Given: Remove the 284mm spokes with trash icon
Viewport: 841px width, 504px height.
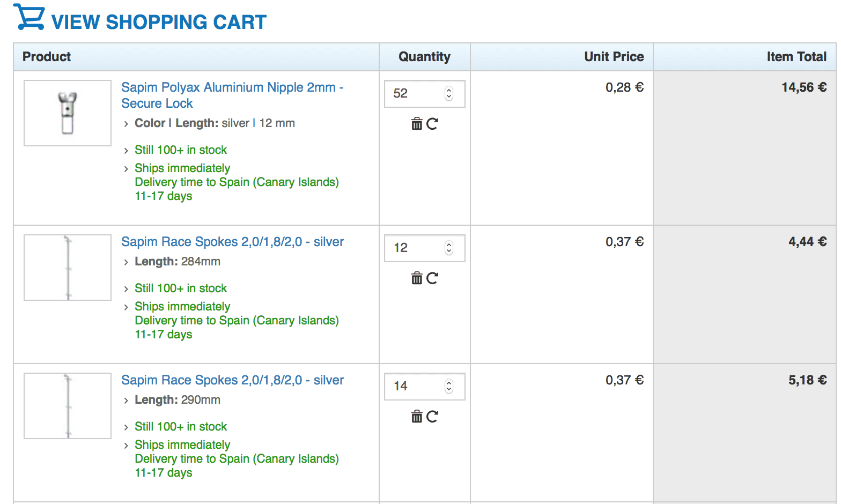Looking at the screenshot, I should 417,278.
